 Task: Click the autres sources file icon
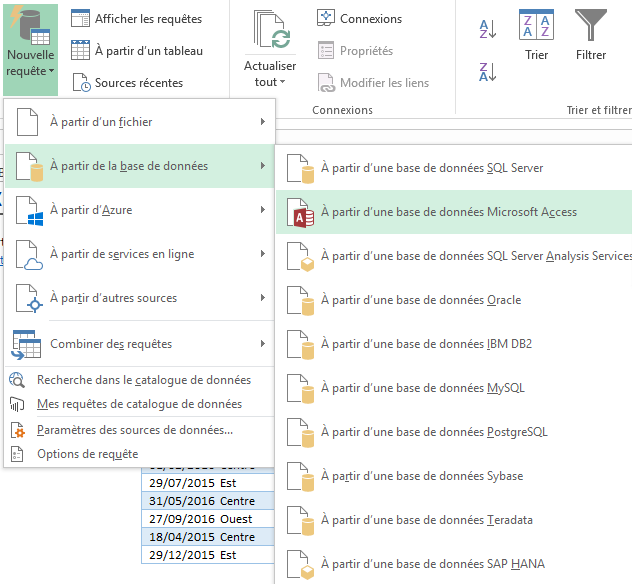tap(29, 298)
